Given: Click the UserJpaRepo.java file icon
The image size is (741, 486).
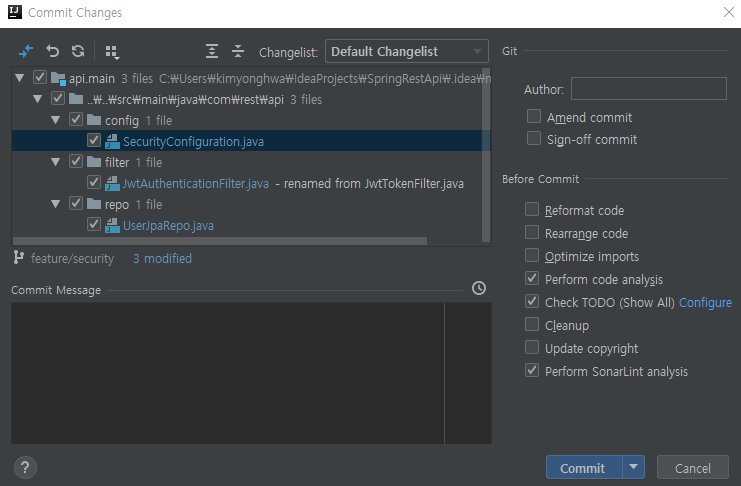Looking at the screenshot, I should point(112,226).
